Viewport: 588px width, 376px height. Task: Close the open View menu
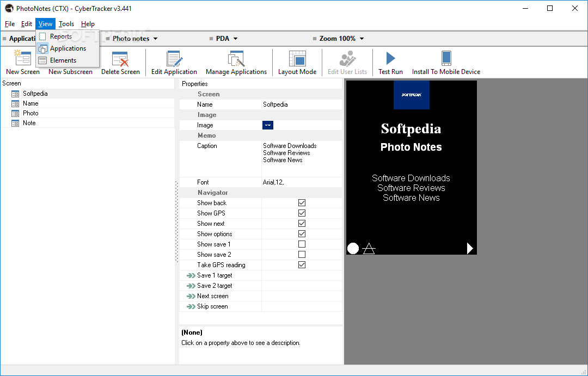click(x=45, y=24)
